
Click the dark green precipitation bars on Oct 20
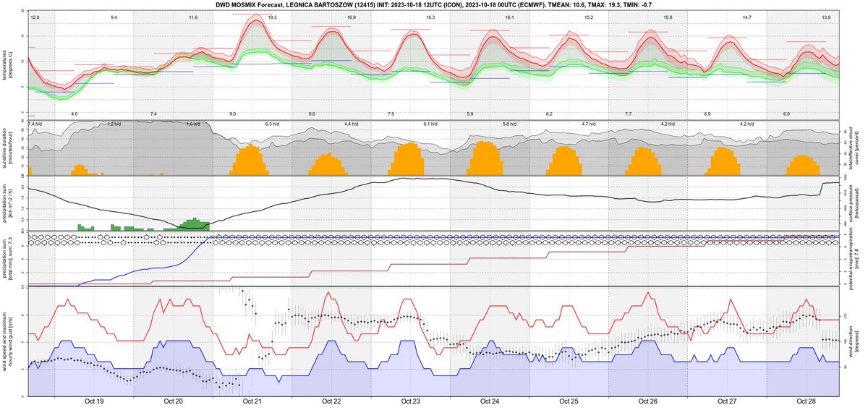[191, 224]
